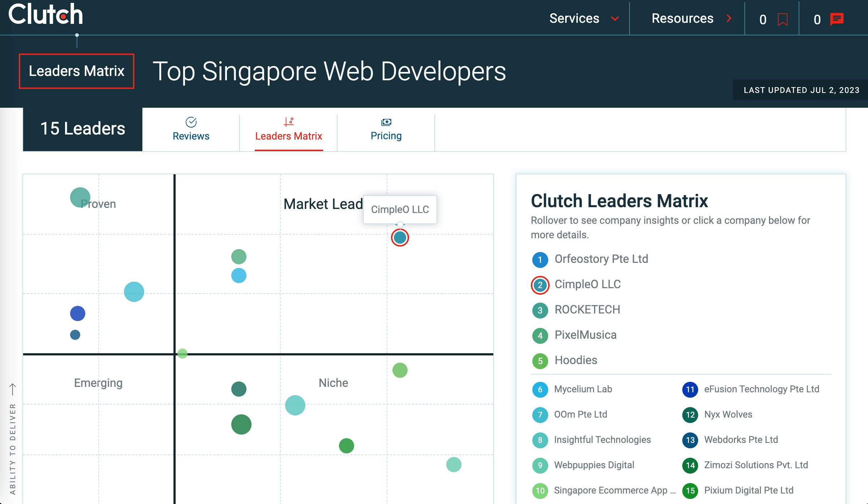The image size is (868, 504).
Task: Switch to the Reviews tab
Action: tap(191, 129)
